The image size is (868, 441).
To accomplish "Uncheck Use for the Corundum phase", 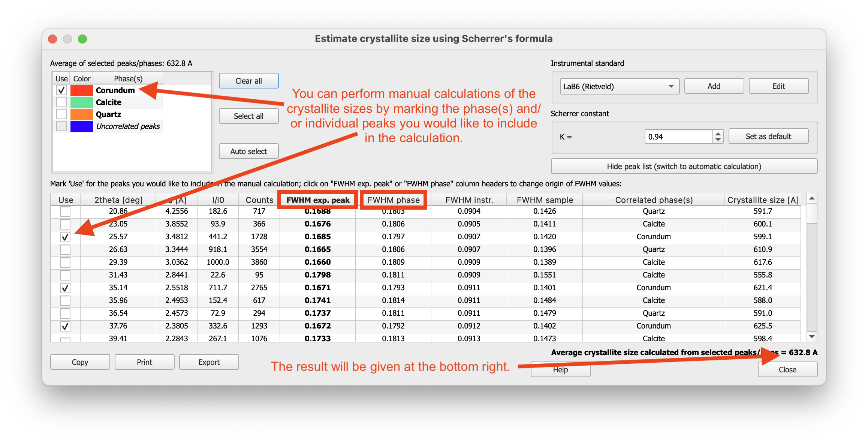I will tap(61, 90).
